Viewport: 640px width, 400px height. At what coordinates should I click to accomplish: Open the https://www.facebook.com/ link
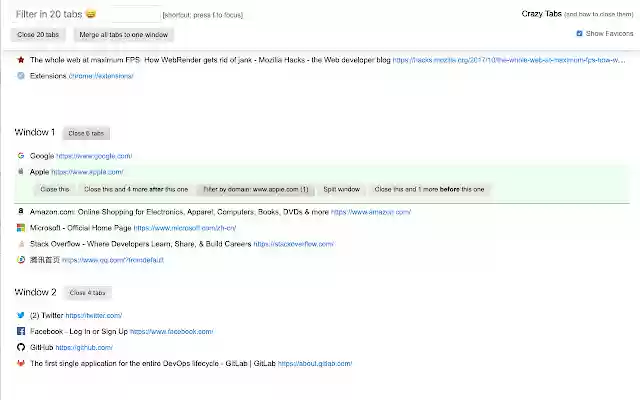point(171,331)
